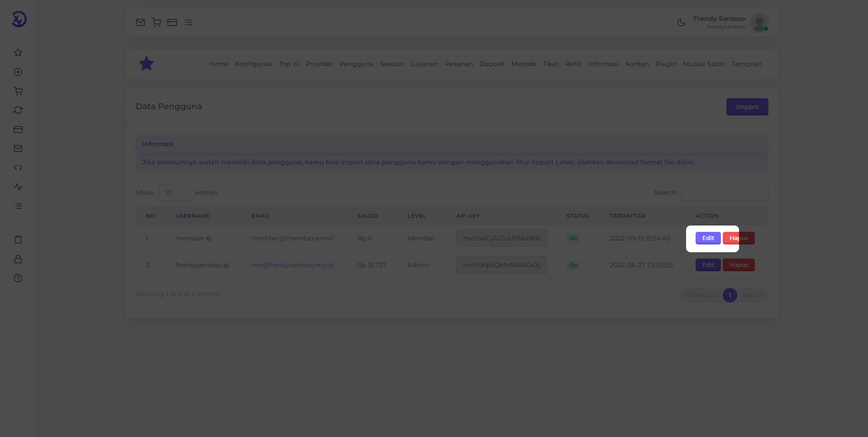The height and width of the screenshot is (437, 868).
Task: Open Informasi menu item
Action: [x=603, y=64]
